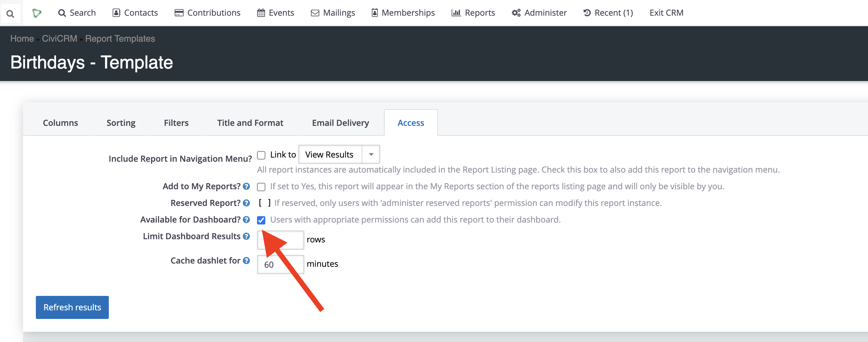Open help for Available for Dashboard
Screen dimensions: 868x342
click(x=246, y=220)
